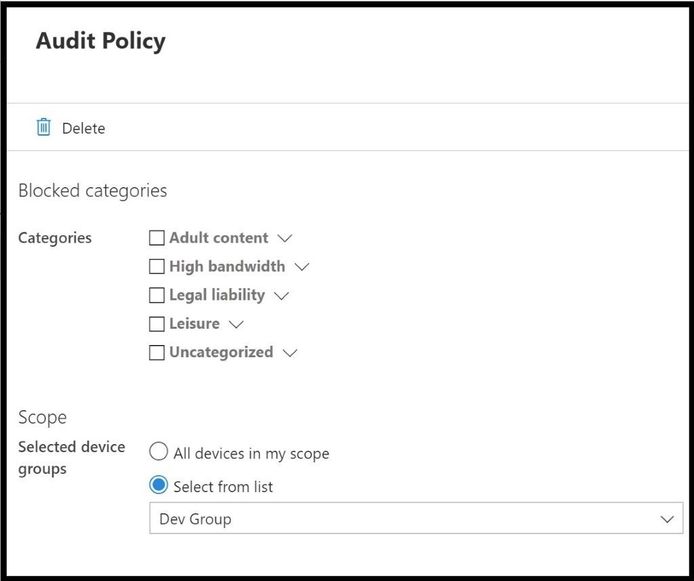Expand the Legal liability chevron
Image resolution: width=694 pixels, height=581 pixels.
[x=281, y=296]
